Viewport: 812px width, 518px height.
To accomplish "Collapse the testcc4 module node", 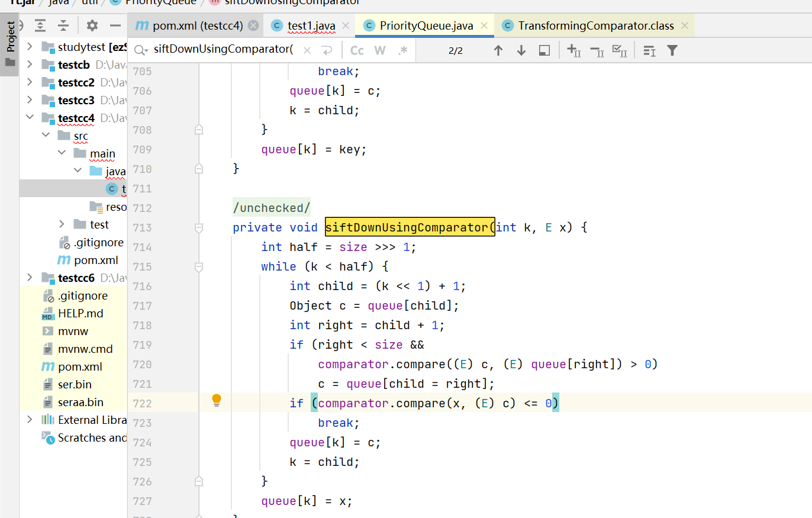I will point(30,118).
